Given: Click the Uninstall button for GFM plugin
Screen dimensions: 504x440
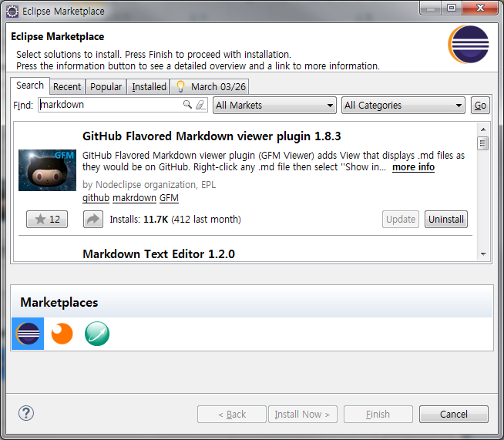Looking at the screenshot, I should 446,219.
